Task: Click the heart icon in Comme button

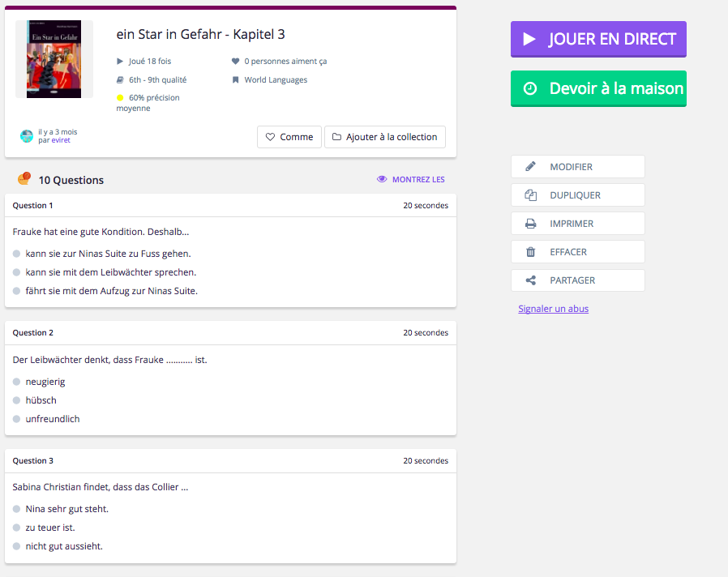Action: click(x=271, y=137)
